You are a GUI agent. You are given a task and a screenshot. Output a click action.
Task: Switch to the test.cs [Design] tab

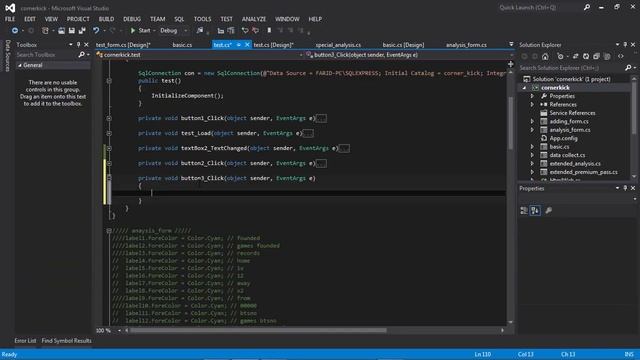coord(273,45)
